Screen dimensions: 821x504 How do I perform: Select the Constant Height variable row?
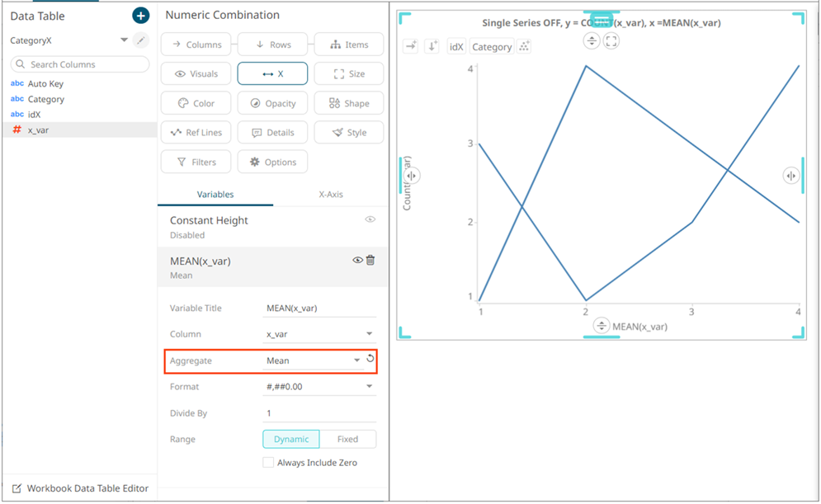click(x=272, y=227)
